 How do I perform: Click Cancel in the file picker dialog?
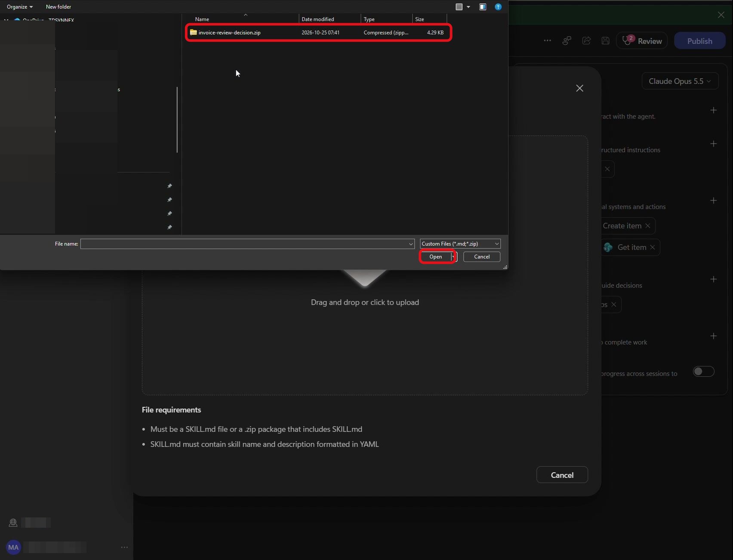(x=482, y=257)
